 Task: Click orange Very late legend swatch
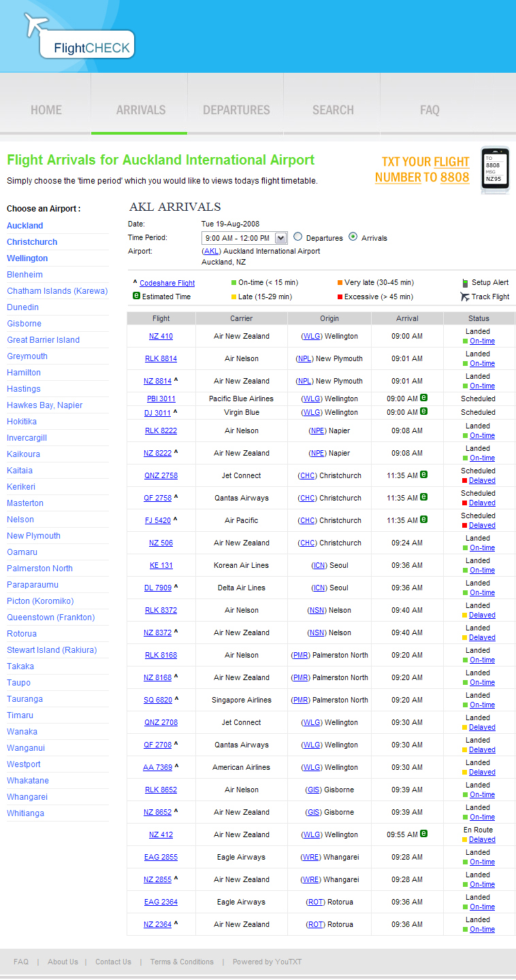point(340,283)
